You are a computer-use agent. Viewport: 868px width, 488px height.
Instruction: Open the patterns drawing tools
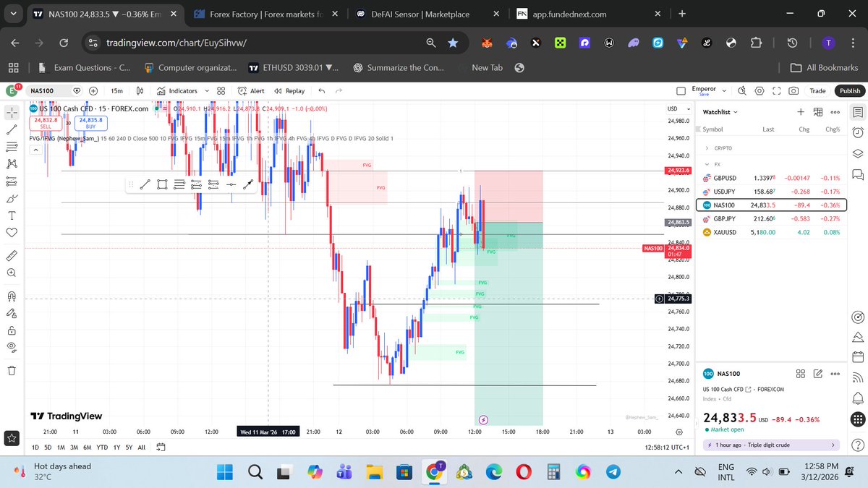(12, 164)
